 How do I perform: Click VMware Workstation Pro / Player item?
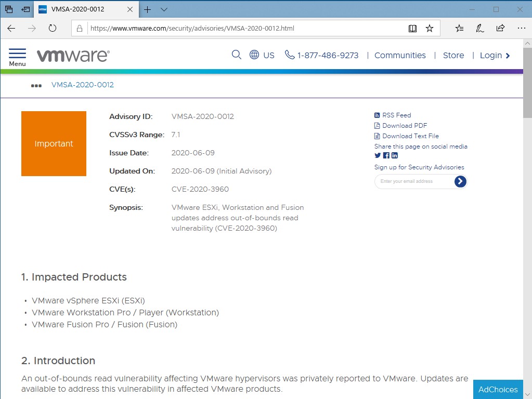125,313
